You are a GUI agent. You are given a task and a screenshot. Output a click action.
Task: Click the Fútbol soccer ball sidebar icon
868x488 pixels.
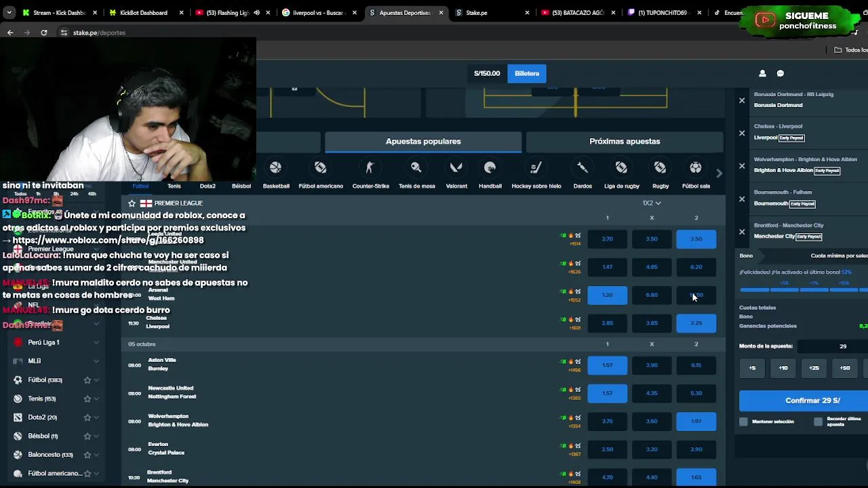click(x=18, y=380)
